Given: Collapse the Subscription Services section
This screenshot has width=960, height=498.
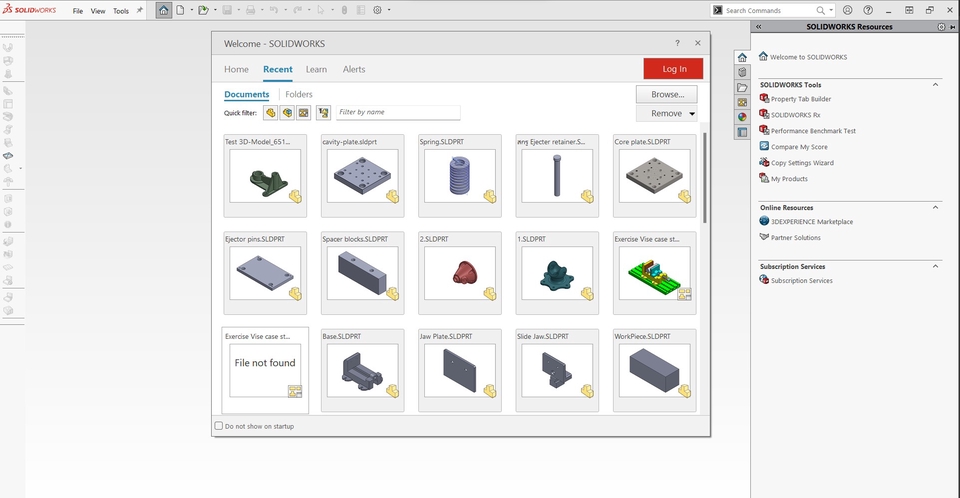Looking at the screenshot, I should pos(936,266).
